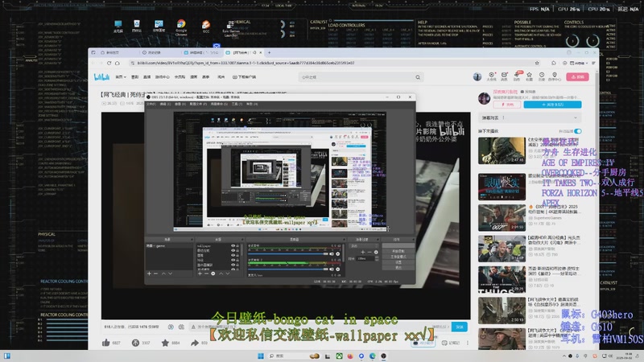Click the bilibili search magnifier icon

418,77
